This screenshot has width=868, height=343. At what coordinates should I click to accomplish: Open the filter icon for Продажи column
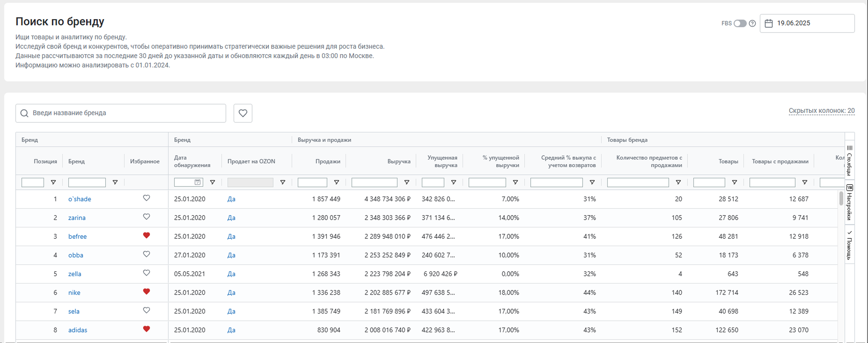pos(336,182)
